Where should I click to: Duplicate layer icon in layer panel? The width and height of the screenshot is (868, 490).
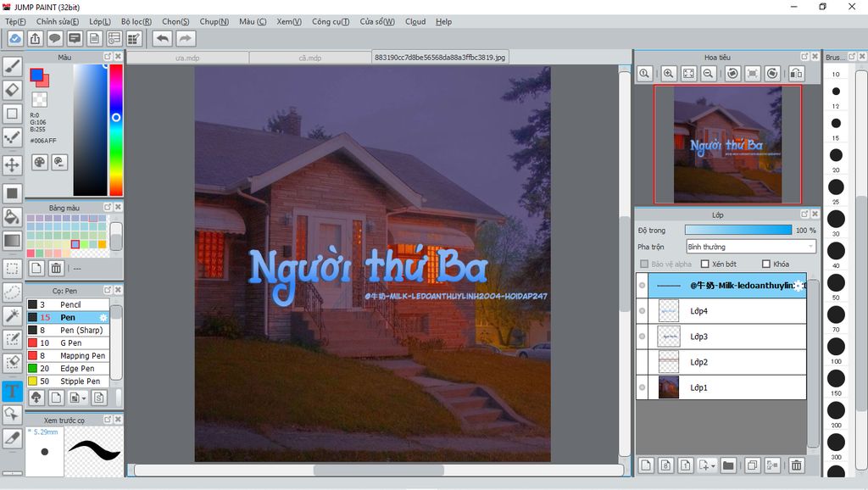pos(753,465)
